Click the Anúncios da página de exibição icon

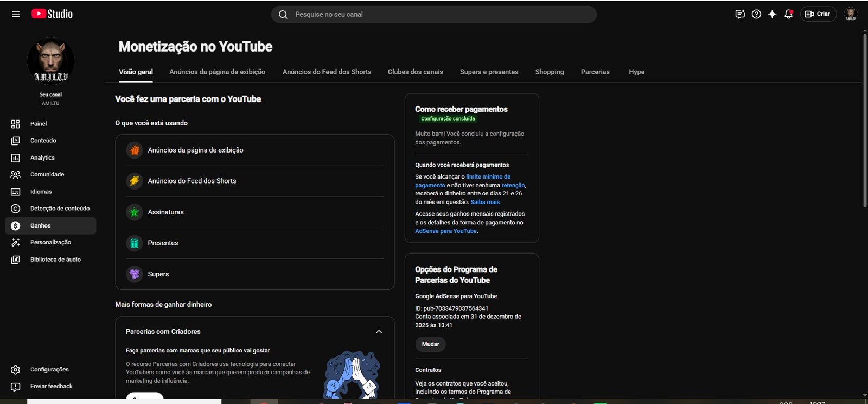pos(135,150)
